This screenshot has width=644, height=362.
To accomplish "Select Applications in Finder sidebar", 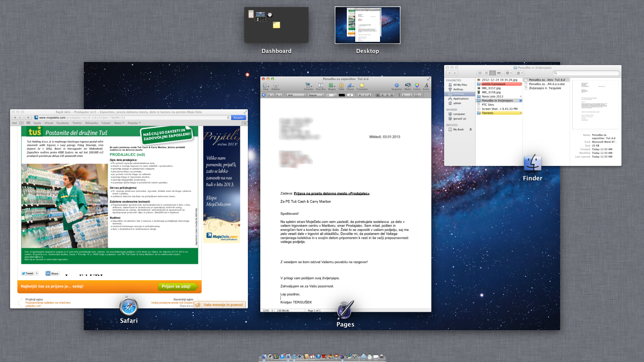I will (x=461, y=99).
